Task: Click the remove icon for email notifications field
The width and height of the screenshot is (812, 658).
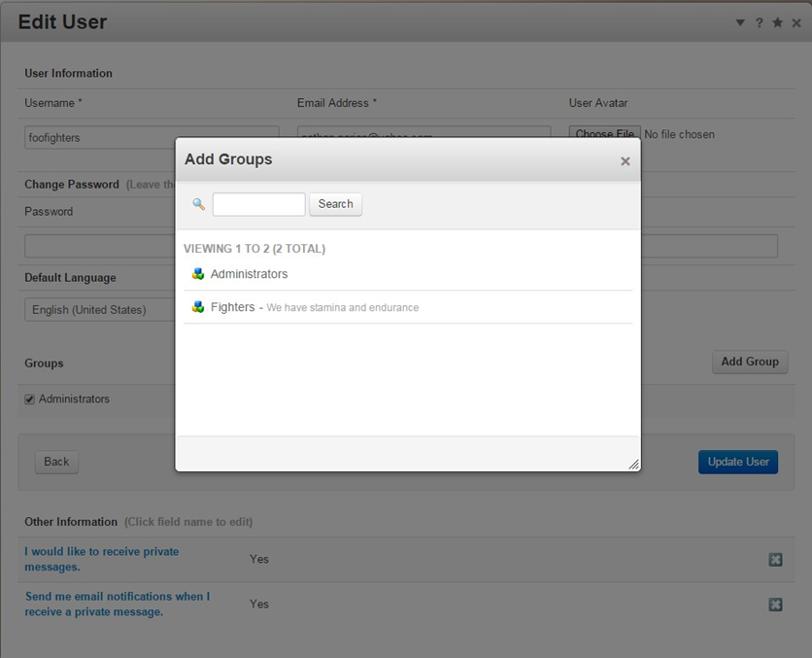Action: tap(775, 604)
